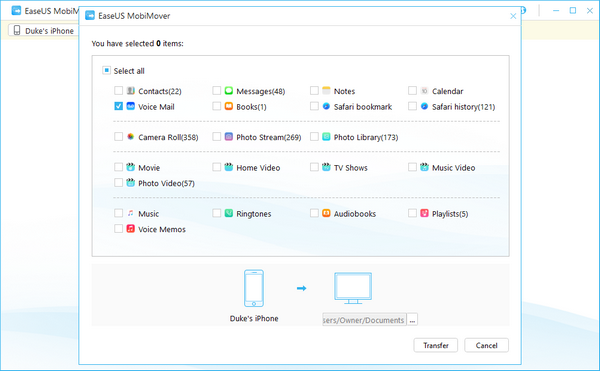This screenshot has width=600, height=371.
Task: Tick the Audiobooks checkbox
Action: (x=314, y=213)
